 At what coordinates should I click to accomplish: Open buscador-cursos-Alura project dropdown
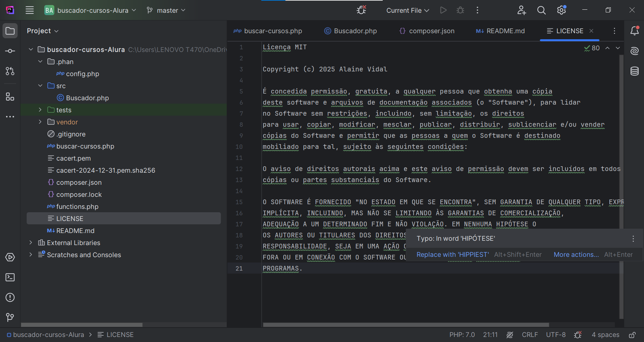pos(91,10)
